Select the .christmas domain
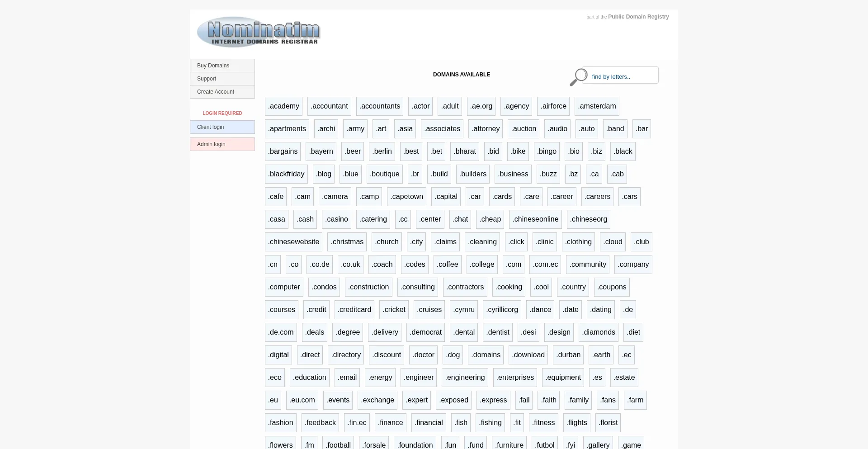 pyautogui.click(x=347, y=242)
